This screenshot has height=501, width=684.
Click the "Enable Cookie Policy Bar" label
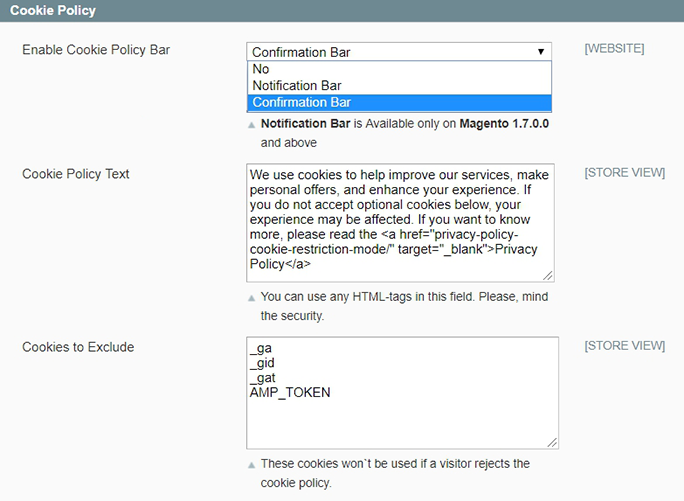point(96,50)
